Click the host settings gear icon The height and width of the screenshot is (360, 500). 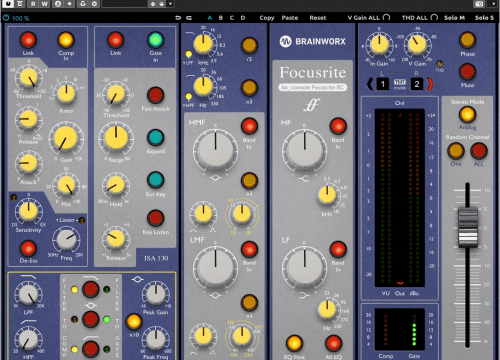tap(94, 4)
